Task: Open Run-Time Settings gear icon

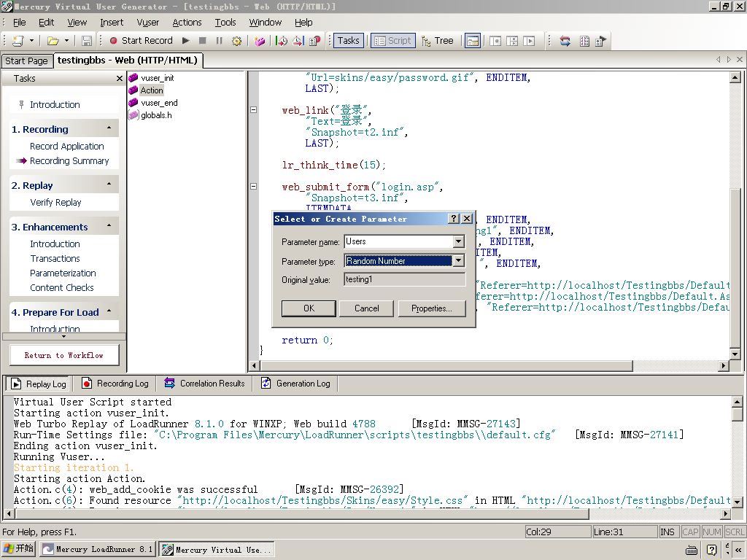Action: coord(236,41)
